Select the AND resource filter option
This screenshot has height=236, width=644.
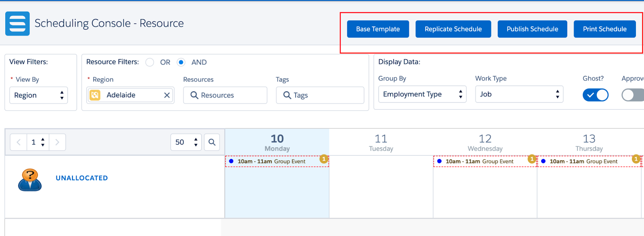click(x=181, y=62)
